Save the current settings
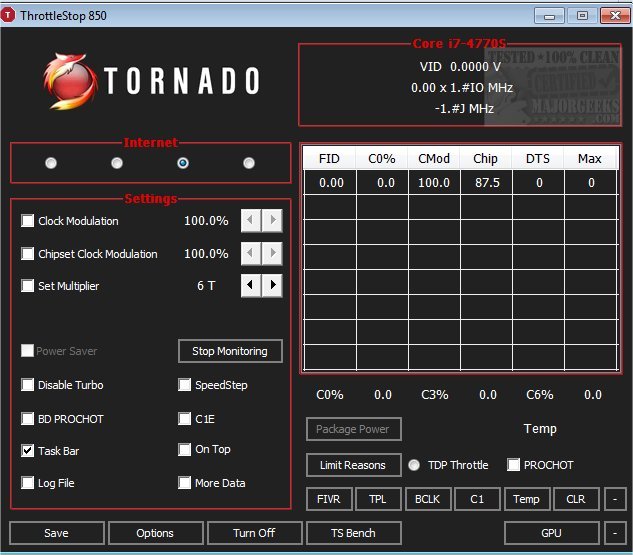Screen dimensions: 633x555 (x=57, y=533)
